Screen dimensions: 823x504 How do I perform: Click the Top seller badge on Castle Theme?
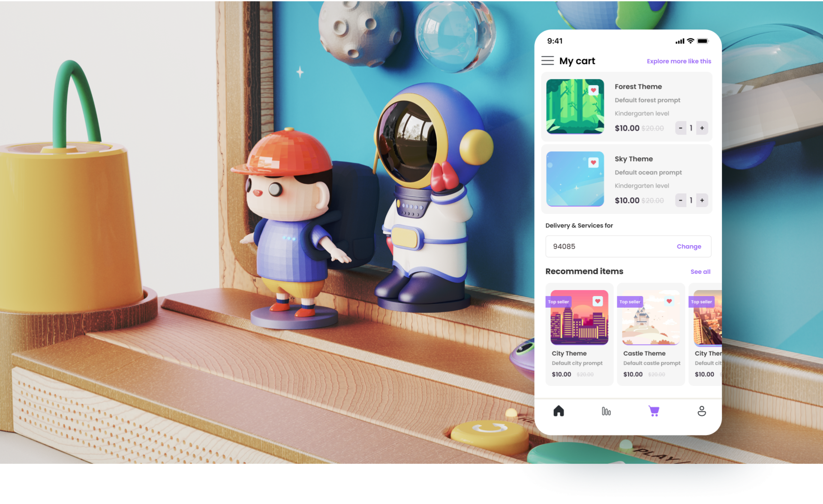(630, 302)
